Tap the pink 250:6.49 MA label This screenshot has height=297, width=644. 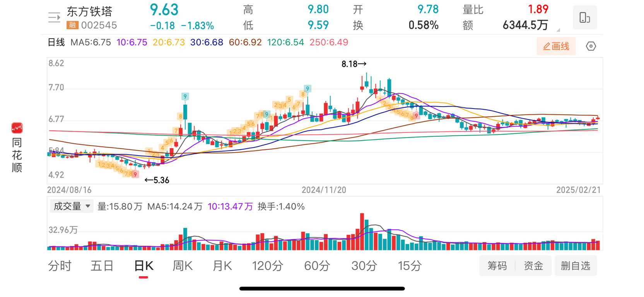(329, 42)
